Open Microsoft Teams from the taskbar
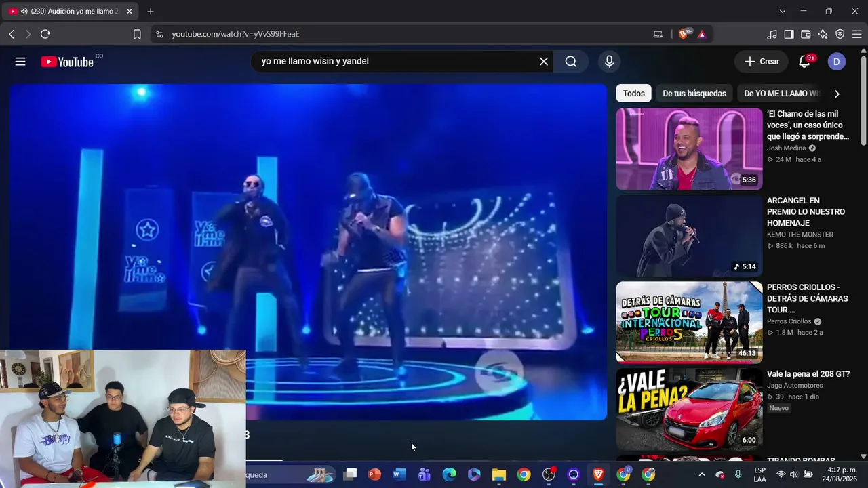The height and width of the screenshot is (488, 868). tap(425, 474)
